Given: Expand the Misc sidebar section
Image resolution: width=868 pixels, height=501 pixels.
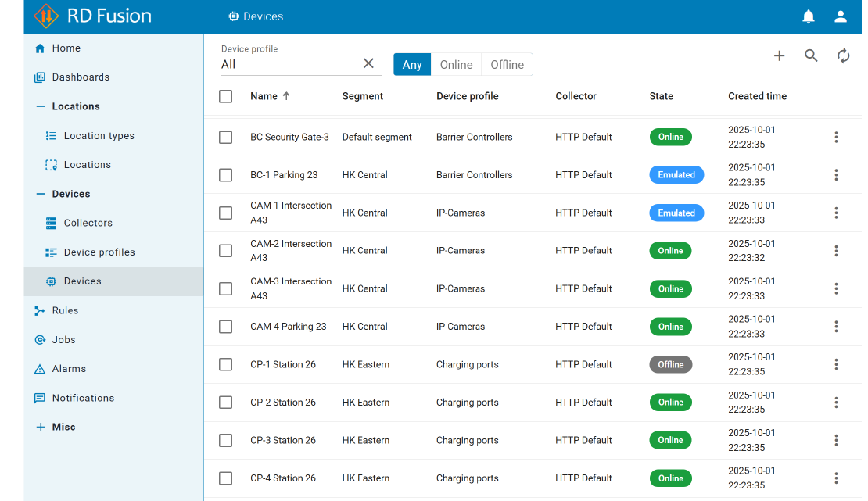Looking at the screenshot, I should [x=41, y=427].
